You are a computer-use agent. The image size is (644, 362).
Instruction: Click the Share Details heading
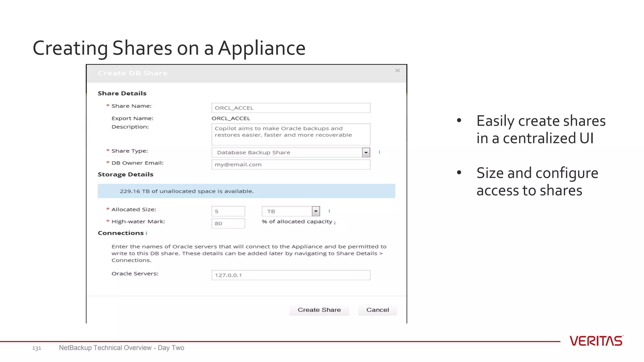122,93
